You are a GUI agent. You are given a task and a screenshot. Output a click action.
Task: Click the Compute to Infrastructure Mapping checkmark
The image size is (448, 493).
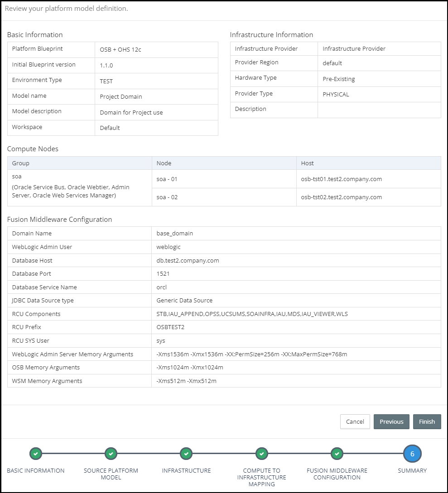(x=261, y=453)
